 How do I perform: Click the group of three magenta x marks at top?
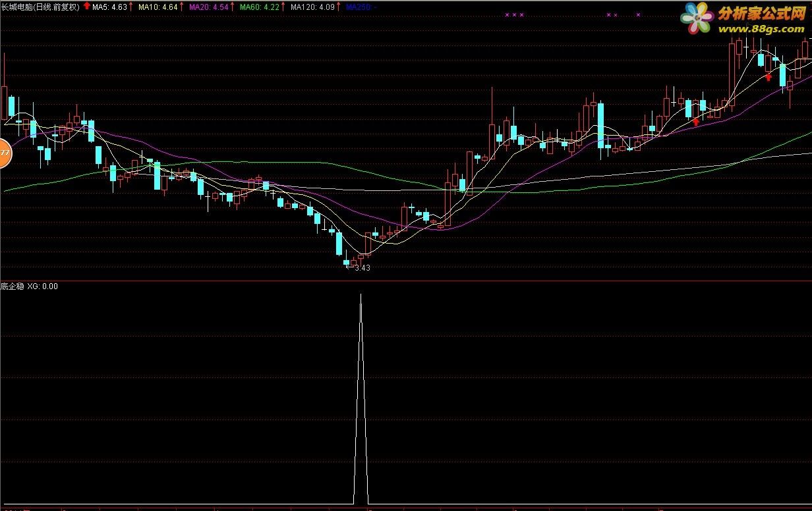[514, 14]
